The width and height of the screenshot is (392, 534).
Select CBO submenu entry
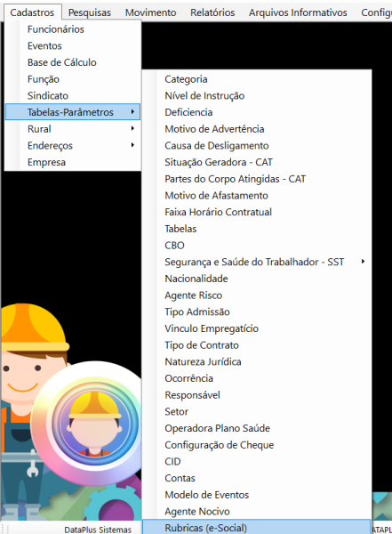[257, 246]
